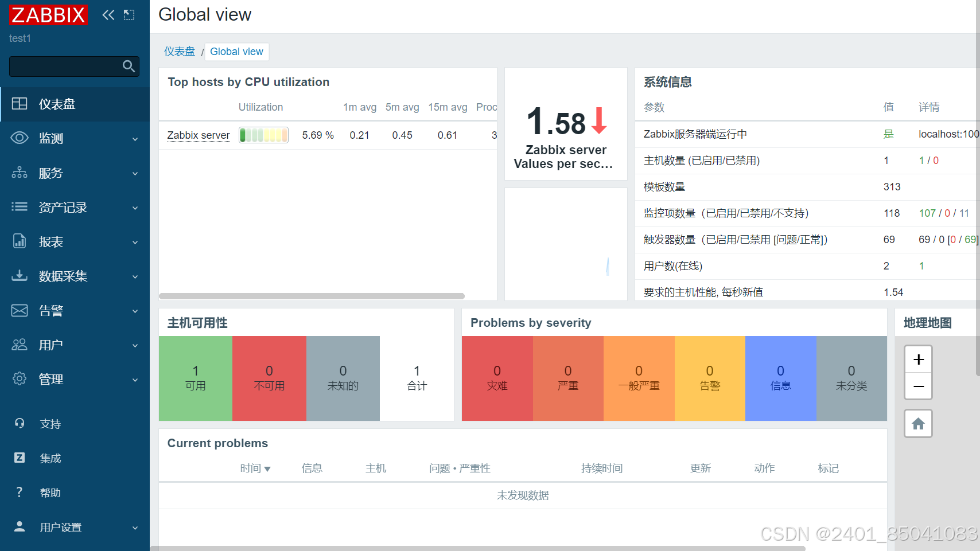Click the 107 enabled items value
980x551 pixels.
pos(927,213)
